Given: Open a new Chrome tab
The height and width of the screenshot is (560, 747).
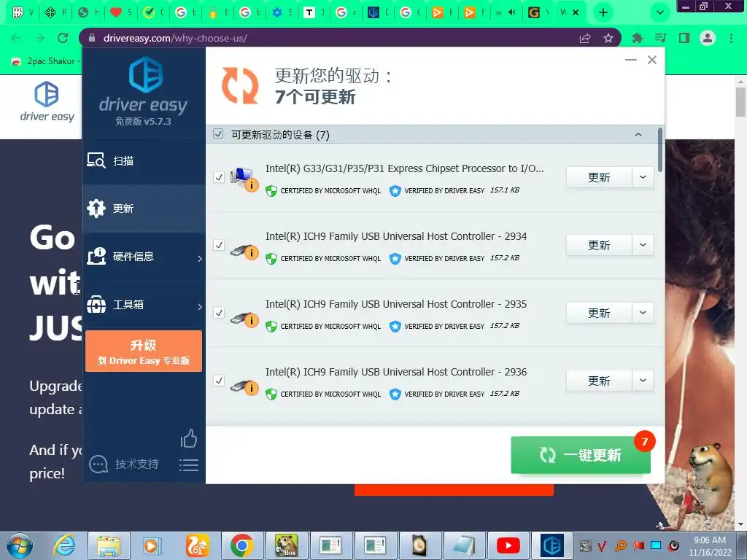Looking at the screenshot, I should coord(603,12).
